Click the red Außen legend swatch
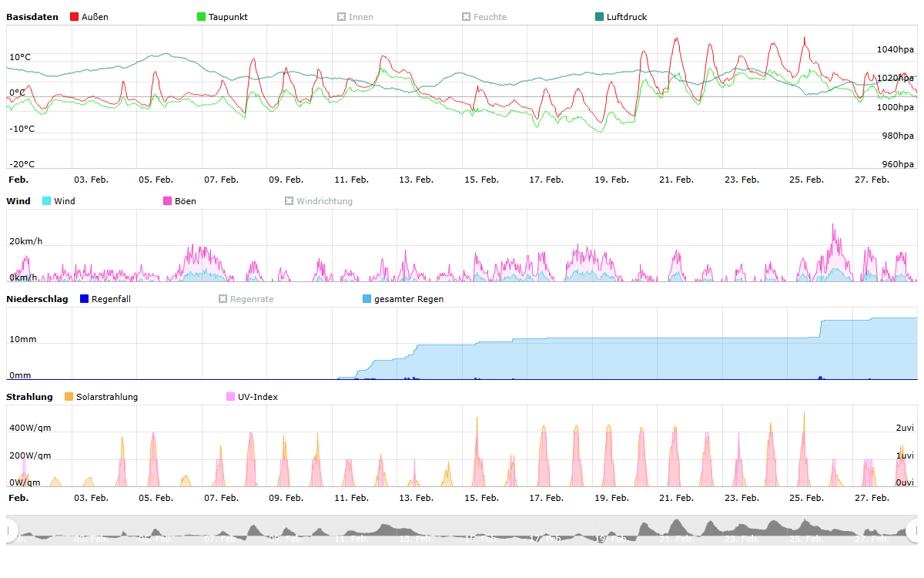 [74, 17]
